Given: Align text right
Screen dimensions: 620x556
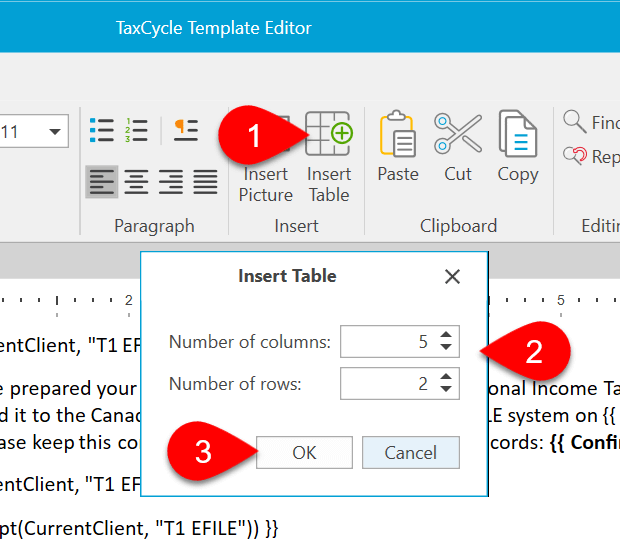Looking at the screenshot, I should pyautogui.click(x=171, y=182).
